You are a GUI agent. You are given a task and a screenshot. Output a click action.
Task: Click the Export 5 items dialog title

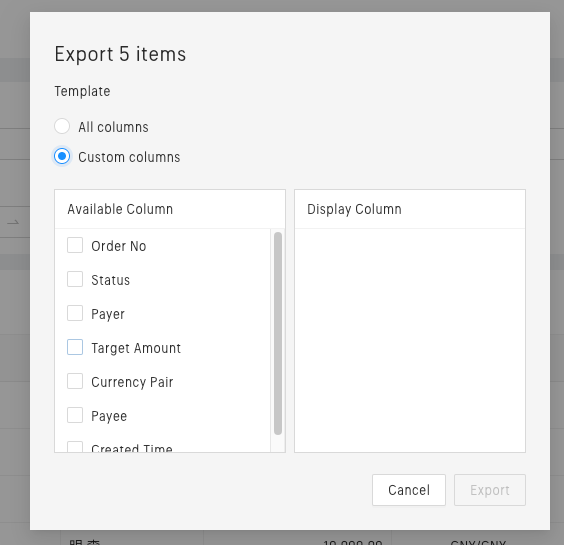tap(120, 54)
